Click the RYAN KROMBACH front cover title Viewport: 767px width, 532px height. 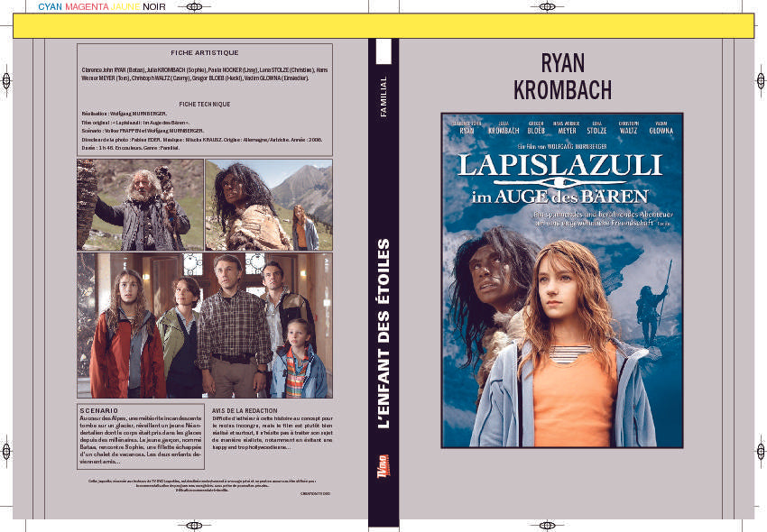click(562, 77)
